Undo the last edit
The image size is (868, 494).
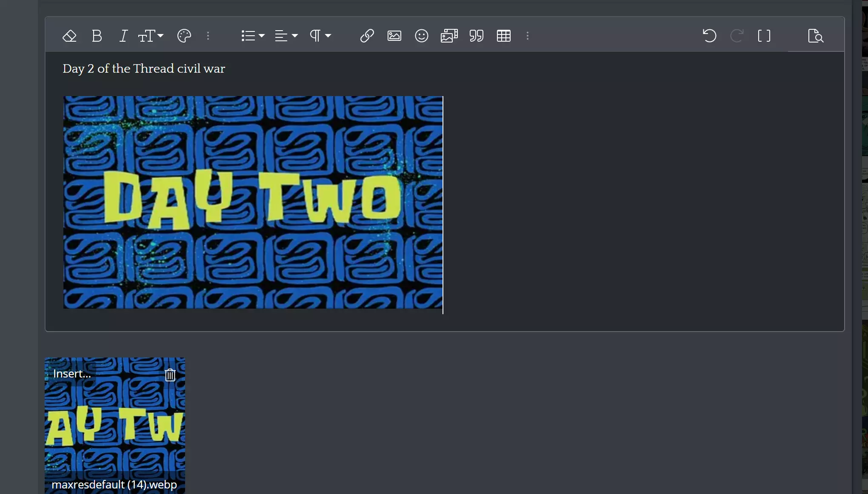point(709,36)
